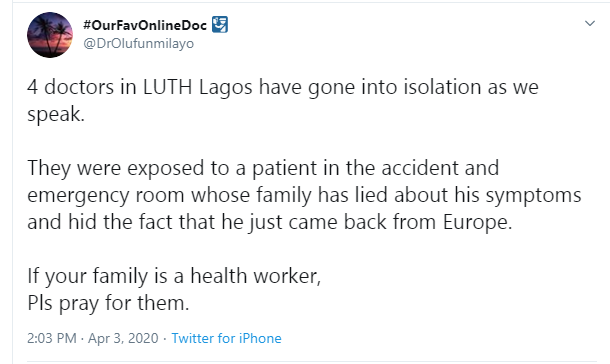
Task: Click the 2:03 PM timestamp
Action: point(52,338)
